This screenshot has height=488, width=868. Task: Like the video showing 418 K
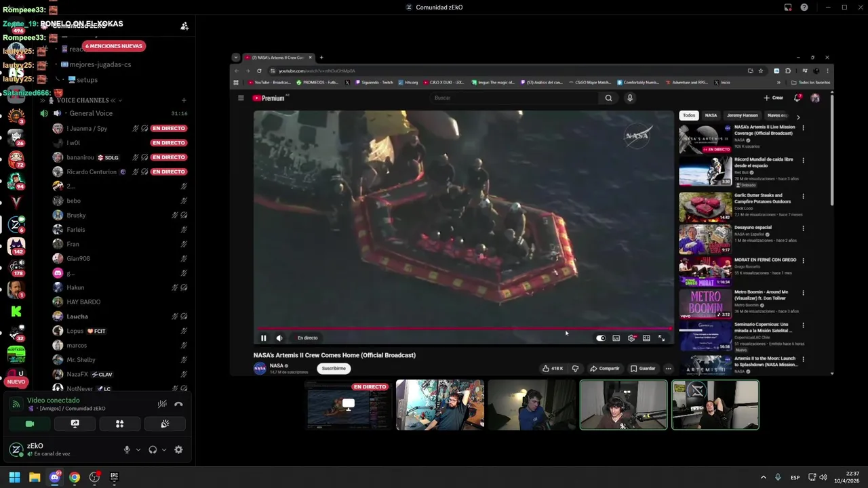[x=553, y=369]
